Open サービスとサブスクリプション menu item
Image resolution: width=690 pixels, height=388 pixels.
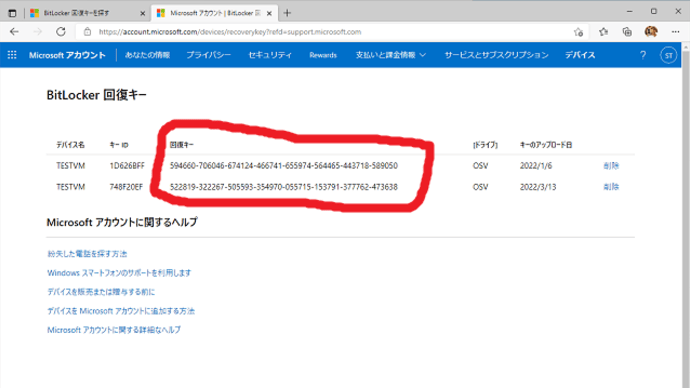point(496,55)
